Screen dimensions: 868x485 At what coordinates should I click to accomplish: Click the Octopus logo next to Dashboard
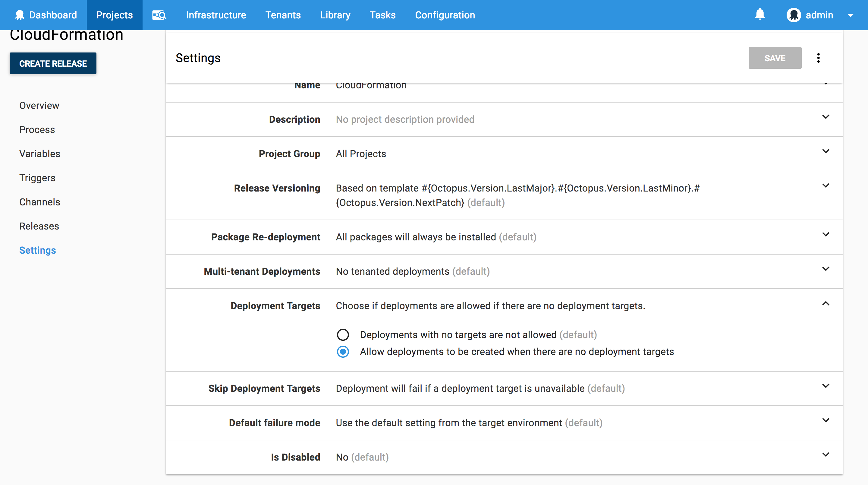tap(20, 15)
